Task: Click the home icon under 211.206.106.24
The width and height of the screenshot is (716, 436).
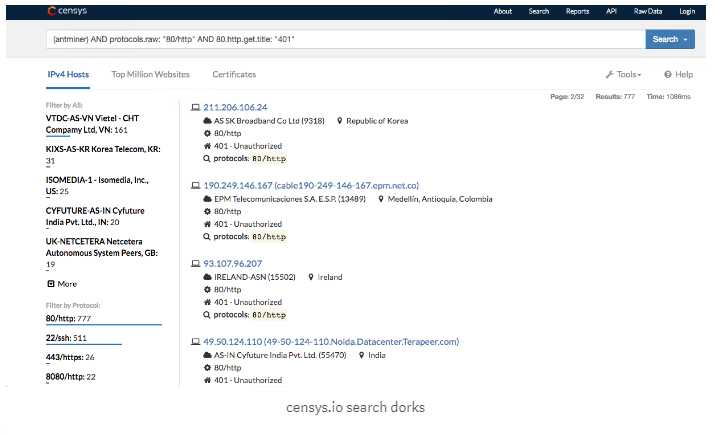Action: (x=207, y=146)
